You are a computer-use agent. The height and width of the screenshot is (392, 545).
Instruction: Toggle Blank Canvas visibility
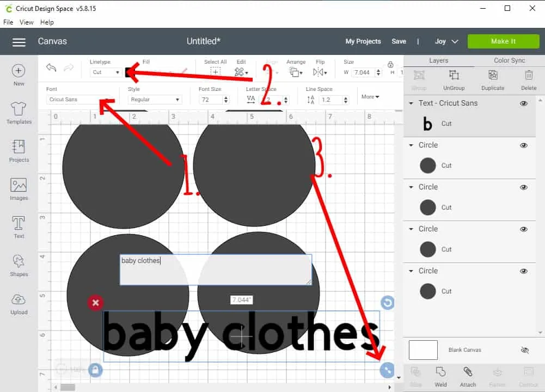(x=525, y=350)
